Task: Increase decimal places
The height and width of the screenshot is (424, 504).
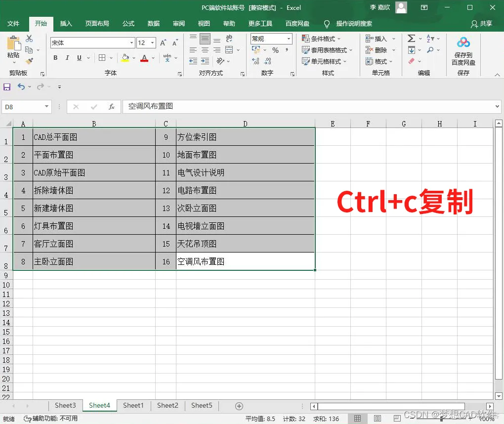Action: 255,61
